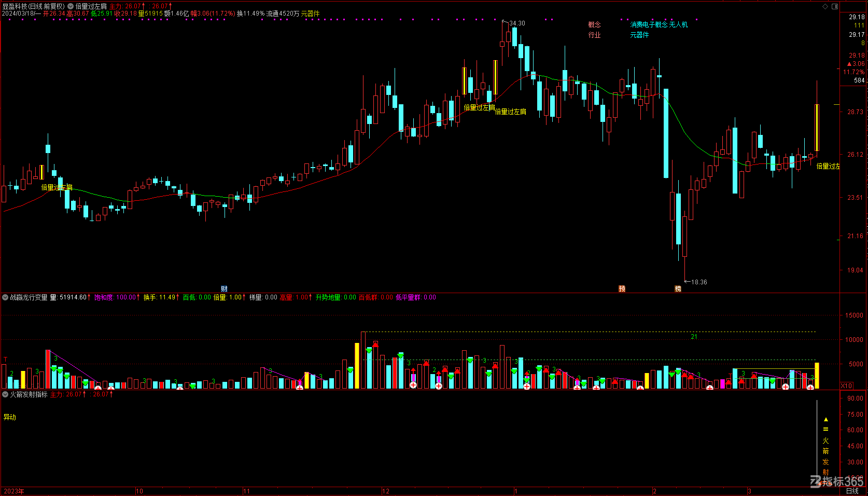Click the yellow triangle above 火箭发射
This screenshot has width=868, height=496.
(825, 419)
